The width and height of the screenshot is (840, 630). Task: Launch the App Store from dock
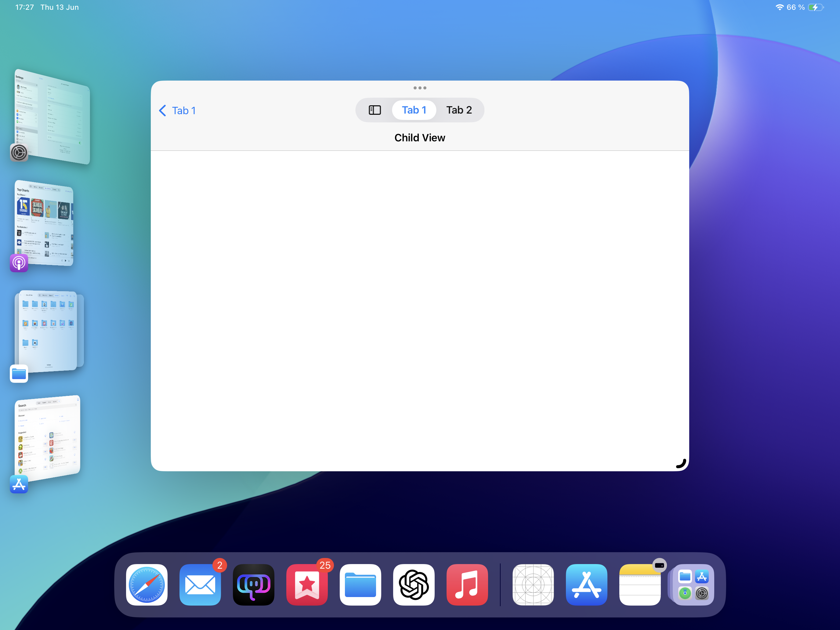(586, 585)
